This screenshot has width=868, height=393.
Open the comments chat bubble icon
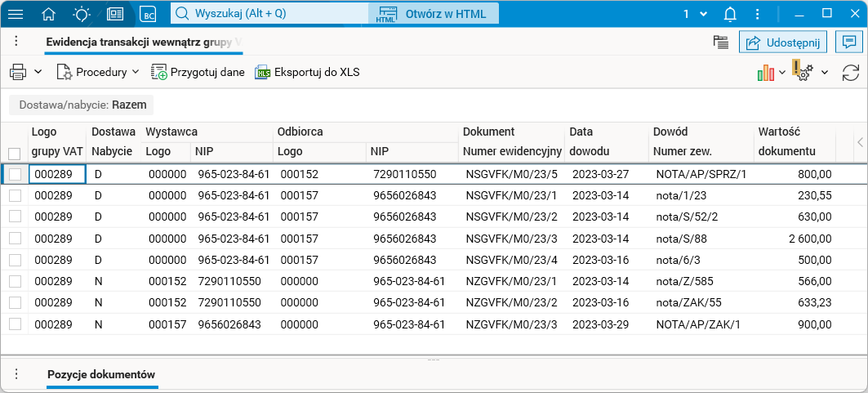tap(849, 42)
